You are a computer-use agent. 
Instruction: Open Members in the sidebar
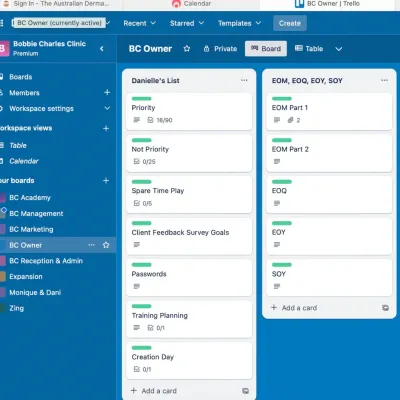click(24, 93)
